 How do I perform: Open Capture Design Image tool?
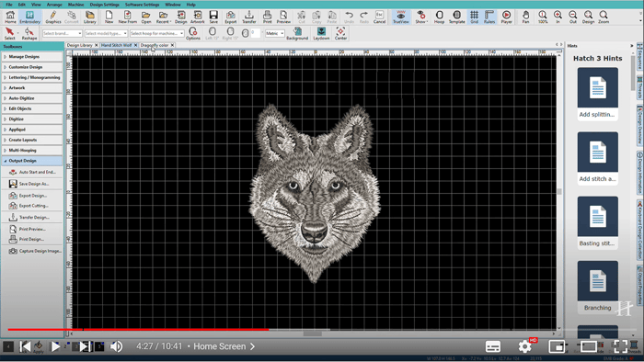[35, 251]
